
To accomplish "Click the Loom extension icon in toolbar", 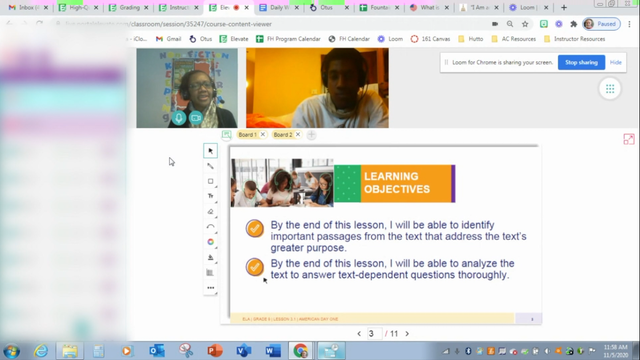I will pyautogui.click(x=559, y=24).
